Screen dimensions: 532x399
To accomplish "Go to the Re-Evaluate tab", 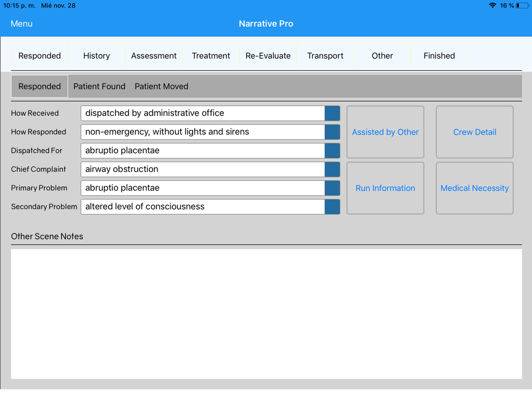I will [268, 56].
